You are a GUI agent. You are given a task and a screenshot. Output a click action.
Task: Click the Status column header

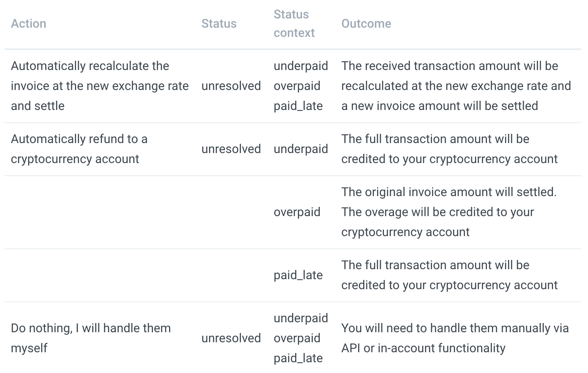coord(219,23)
